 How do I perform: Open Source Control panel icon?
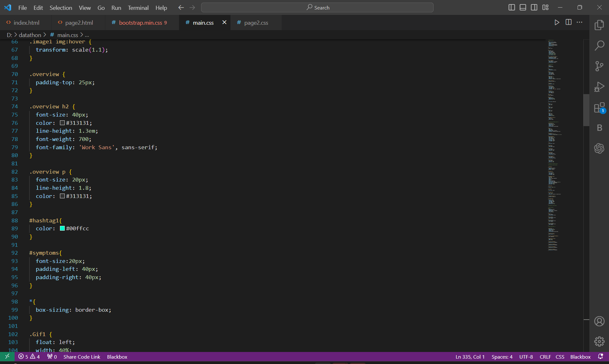pyautogui.click(x=599, y=66)
